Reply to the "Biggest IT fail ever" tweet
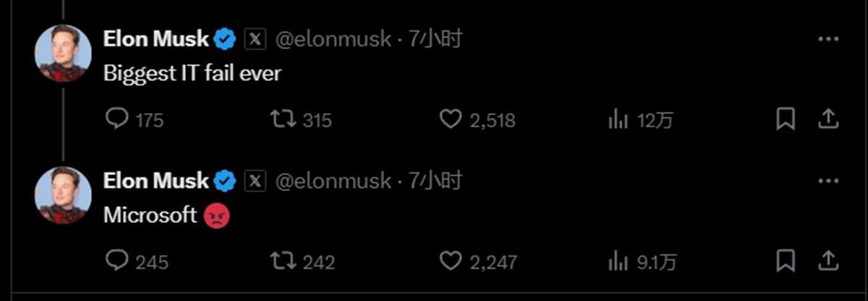 [117, 119]
